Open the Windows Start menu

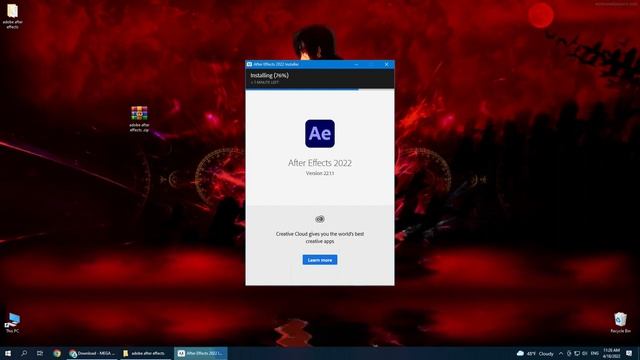[x=8, y=353]
